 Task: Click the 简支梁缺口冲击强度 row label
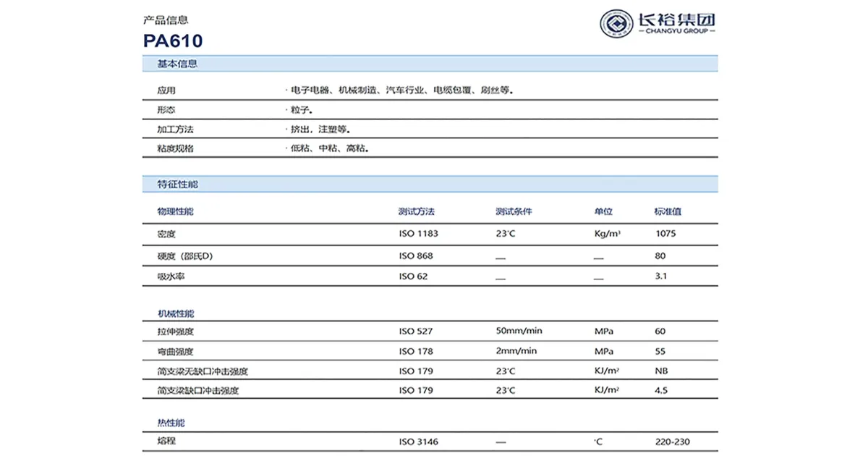[x=198, y=391]
